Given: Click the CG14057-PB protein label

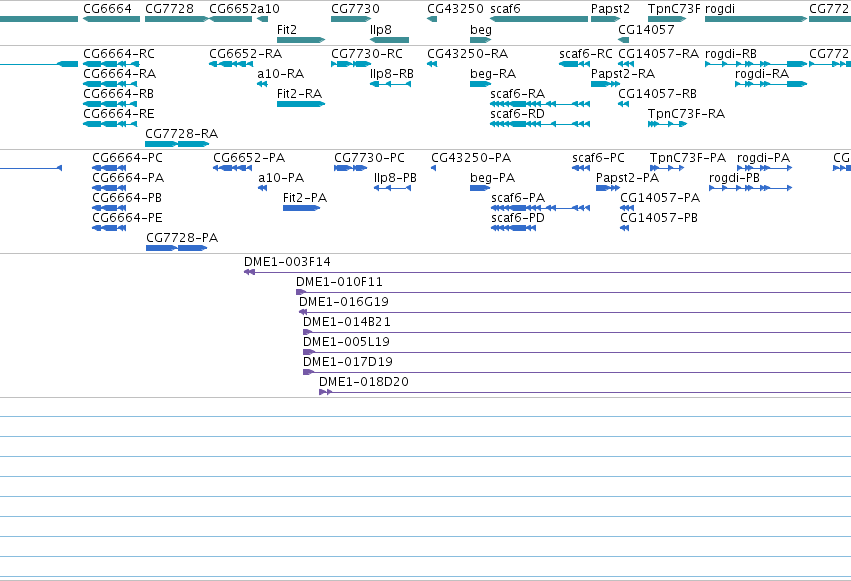Looking at the screenshot, I should coord(659,218).
